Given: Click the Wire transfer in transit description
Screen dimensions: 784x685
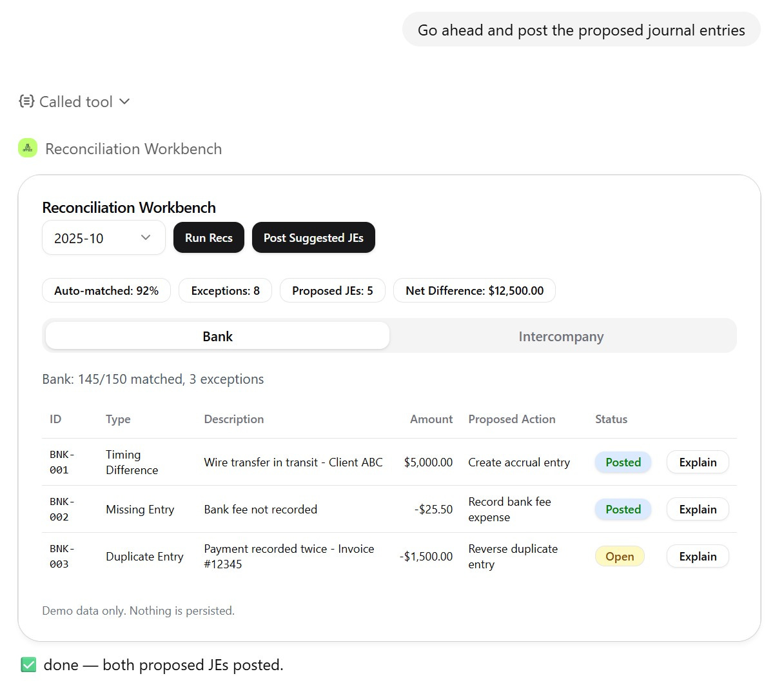Looking at the screenshot, I should (293, 462).
